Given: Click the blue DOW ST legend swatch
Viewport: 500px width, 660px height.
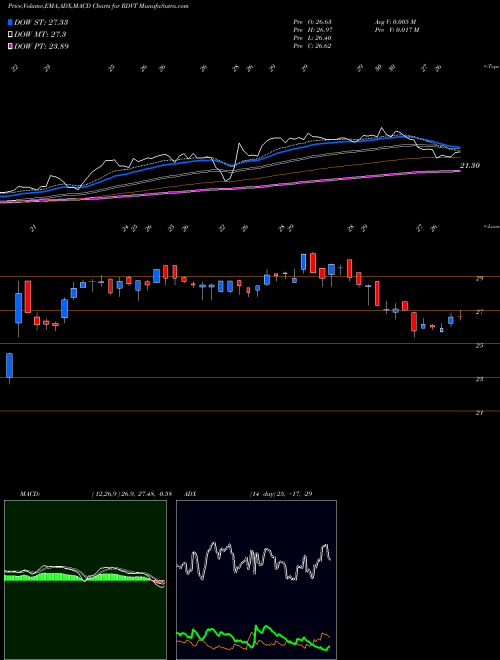Looking at the screenshot, I should pos(10,23).
